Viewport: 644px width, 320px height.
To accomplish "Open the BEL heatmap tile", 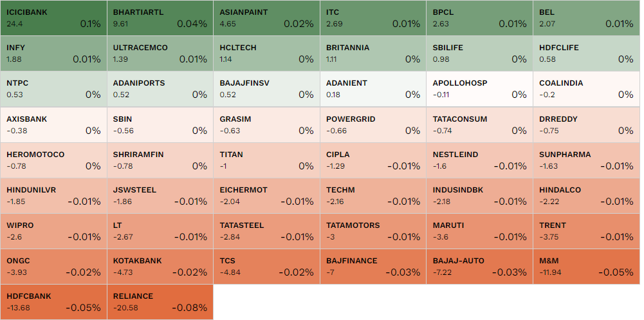I will 586,18.
